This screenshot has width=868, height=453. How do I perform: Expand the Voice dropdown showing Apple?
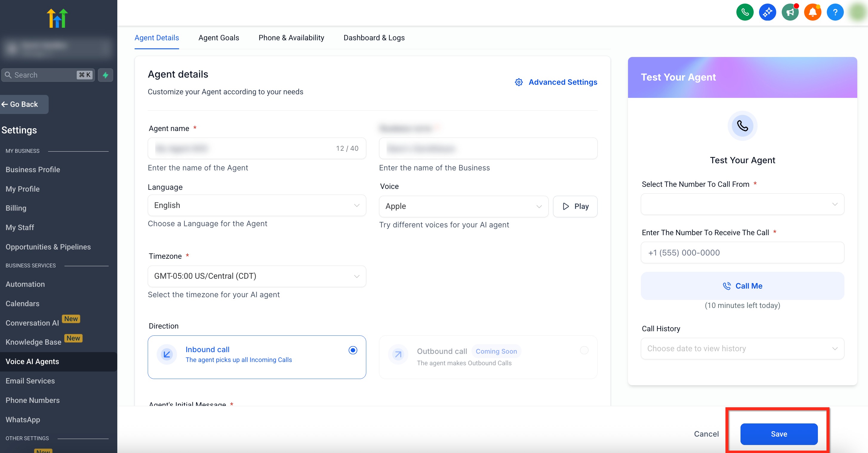coord(463,207)
